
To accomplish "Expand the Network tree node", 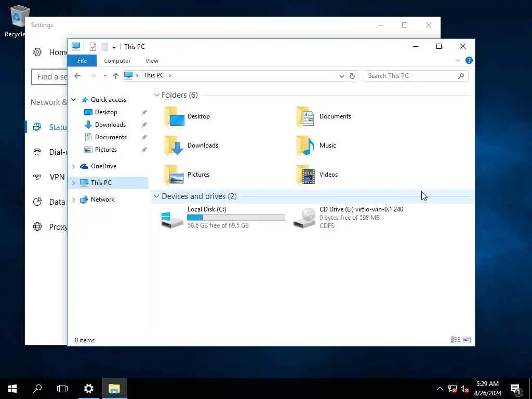I will 74,199.
